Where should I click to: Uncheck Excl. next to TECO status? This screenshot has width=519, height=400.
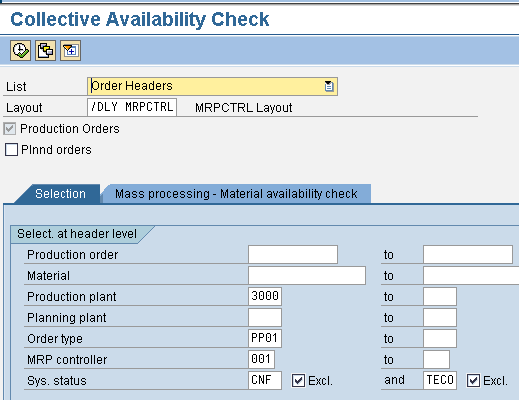pos(473,380)
